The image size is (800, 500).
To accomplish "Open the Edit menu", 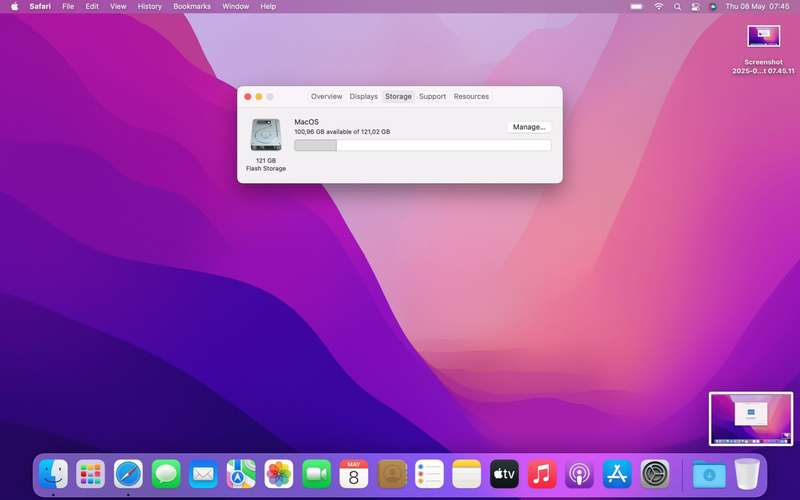I will tap(92, 7).
